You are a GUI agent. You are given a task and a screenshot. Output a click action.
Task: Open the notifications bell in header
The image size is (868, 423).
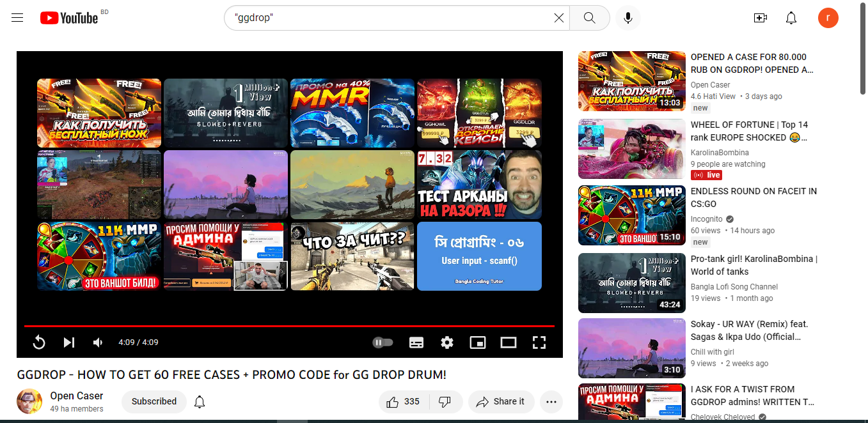pos(791,18)
